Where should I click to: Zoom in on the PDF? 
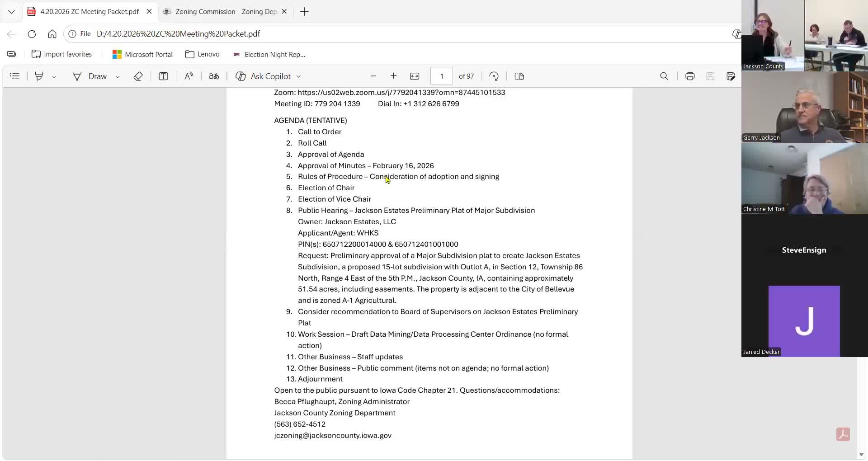[394, 76]
